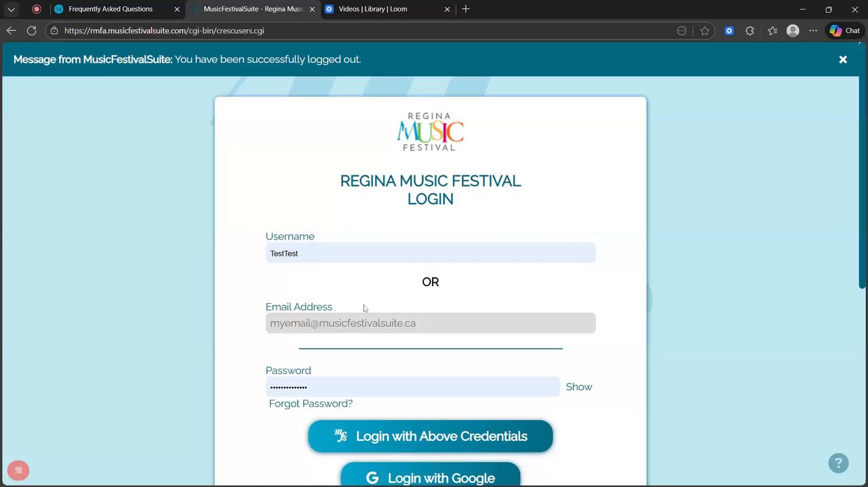Click the Email Address input field
The width and height of the screenshot is (868, 487).
click(x=431, y=323)
